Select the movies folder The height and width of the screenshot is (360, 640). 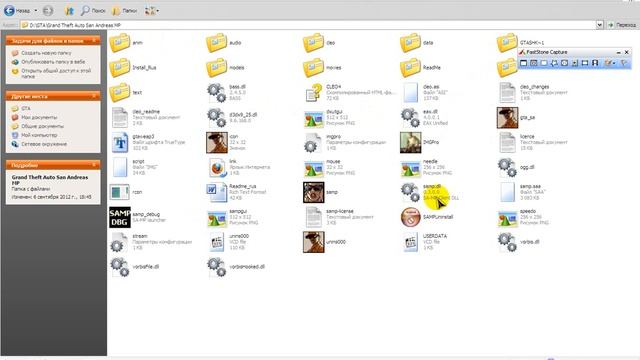click(313, 68)
